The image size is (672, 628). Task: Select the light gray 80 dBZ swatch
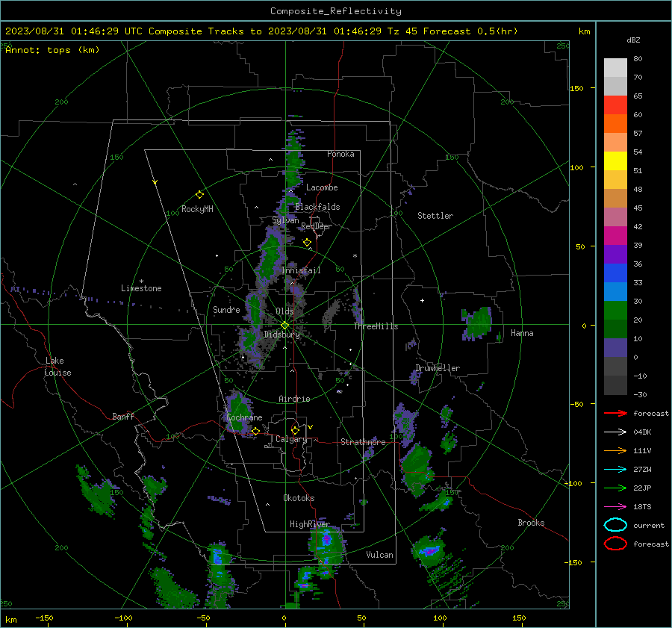pyautogui.click(x=615, y=68)
